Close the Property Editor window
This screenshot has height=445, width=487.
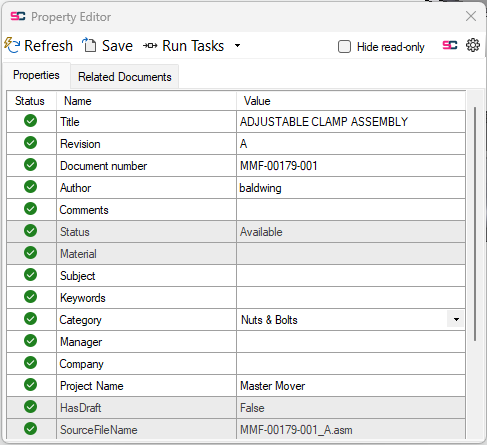[471, 16]
